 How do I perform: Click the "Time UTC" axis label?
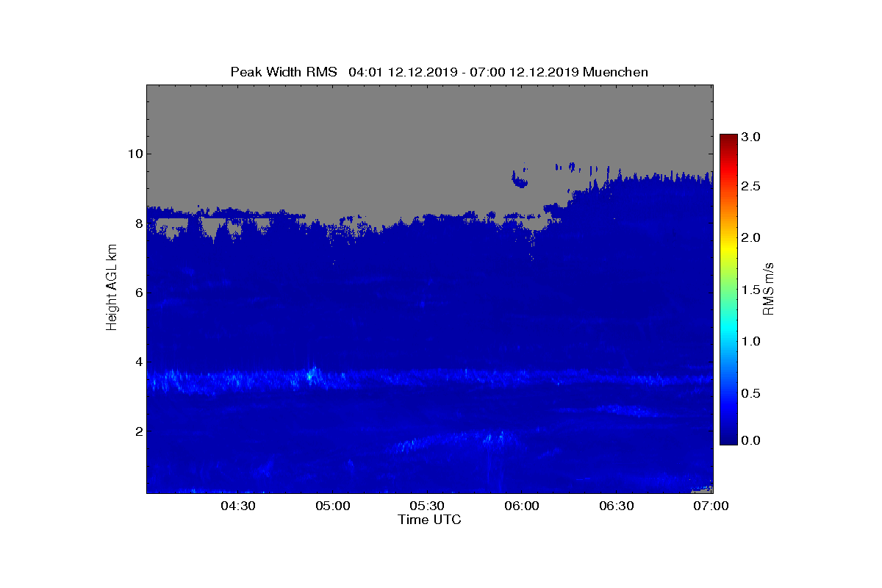point(430,520)
